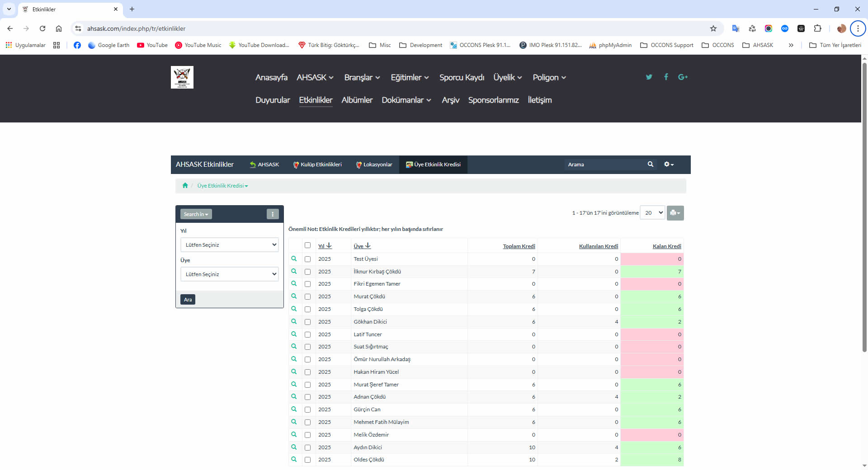Open the Yıl filter dropdown

[229, 245]
